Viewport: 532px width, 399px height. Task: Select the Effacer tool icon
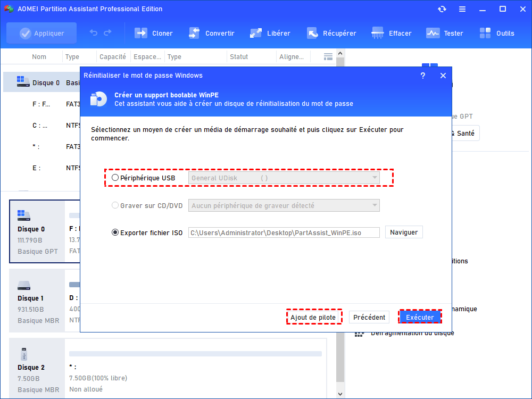point(378,33)
